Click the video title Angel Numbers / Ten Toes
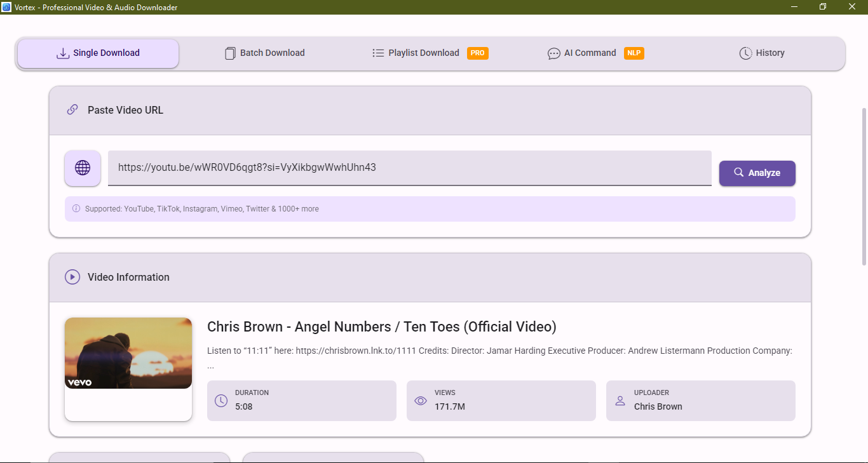The height and width of the screenshot is (463, 868). pos(381,327)
